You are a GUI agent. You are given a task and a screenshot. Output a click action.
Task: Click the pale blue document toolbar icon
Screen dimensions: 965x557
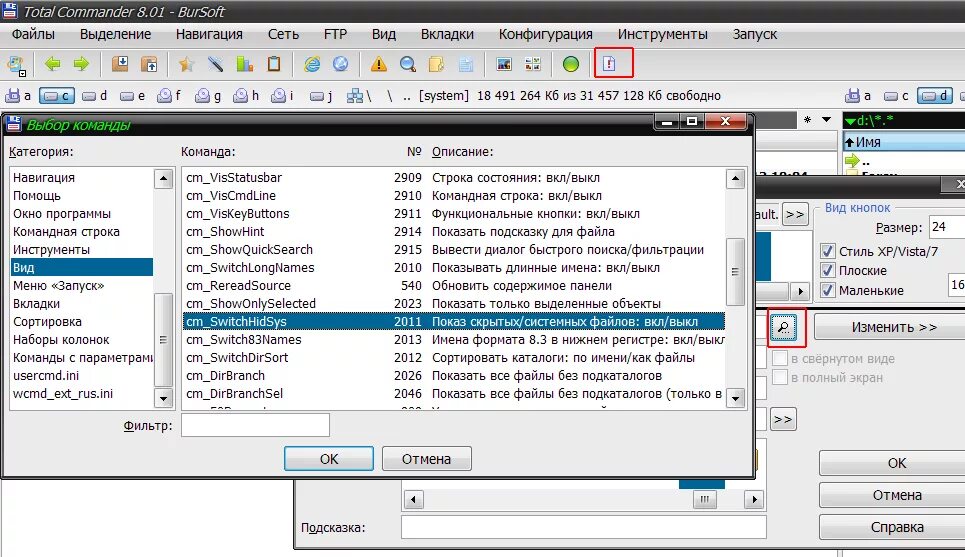pyautogui.click(x=466, y=63)
